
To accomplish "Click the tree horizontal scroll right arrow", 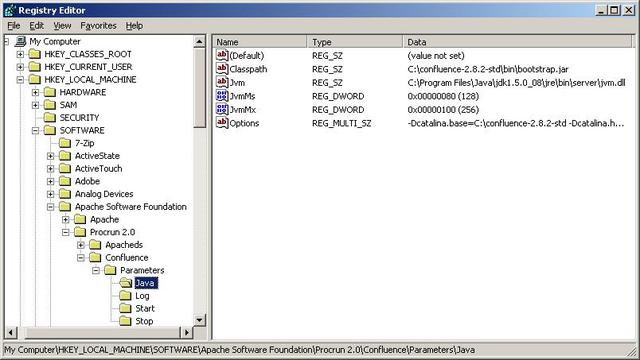I will pos(187,333).
